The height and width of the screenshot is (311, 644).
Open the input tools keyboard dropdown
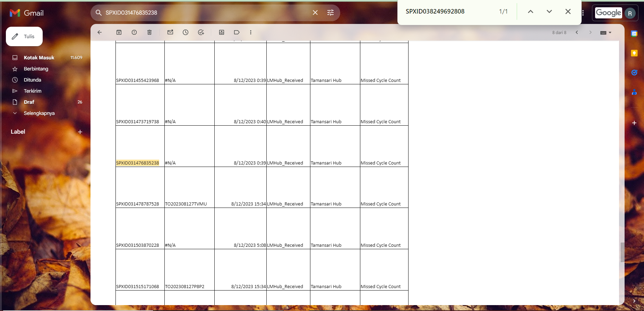coord(606,33)
